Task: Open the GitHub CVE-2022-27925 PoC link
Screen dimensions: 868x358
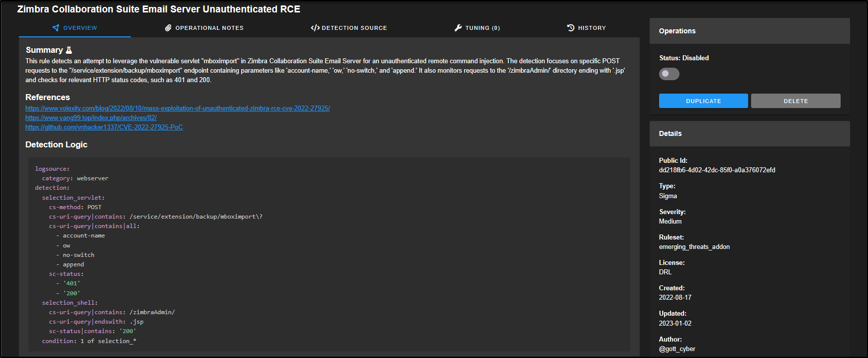Action: coord(104,127)
